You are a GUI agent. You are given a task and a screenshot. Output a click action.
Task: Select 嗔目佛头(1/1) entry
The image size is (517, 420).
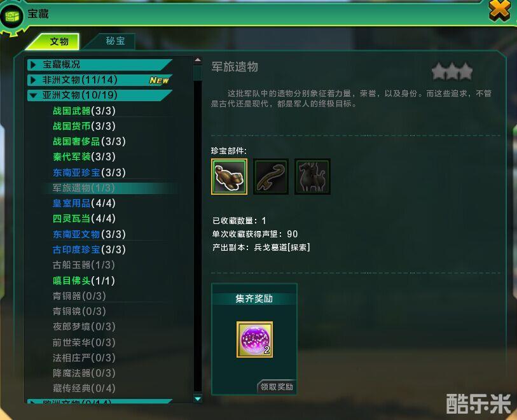pyautogui.click(x=84, y=281)
